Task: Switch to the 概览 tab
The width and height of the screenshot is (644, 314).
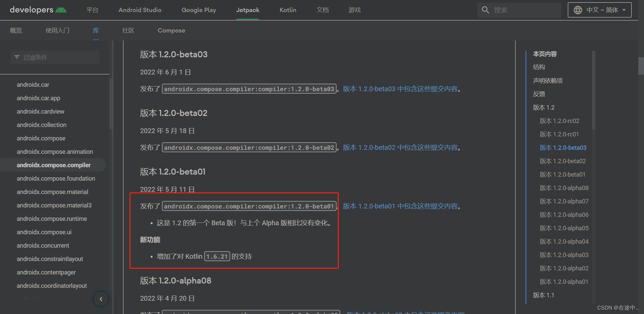Action: [x=16, y=30]
